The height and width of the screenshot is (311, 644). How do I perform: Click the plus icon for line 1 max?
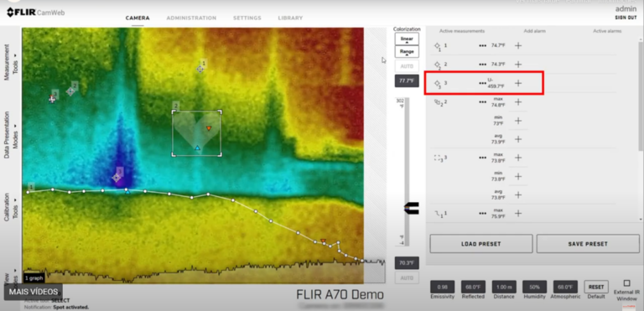click(518, 213)
